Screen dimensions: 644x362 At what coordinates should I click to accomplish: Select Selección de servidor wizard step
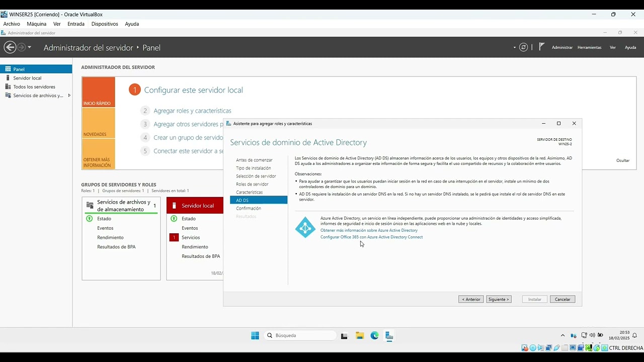[x=256, y=176]
